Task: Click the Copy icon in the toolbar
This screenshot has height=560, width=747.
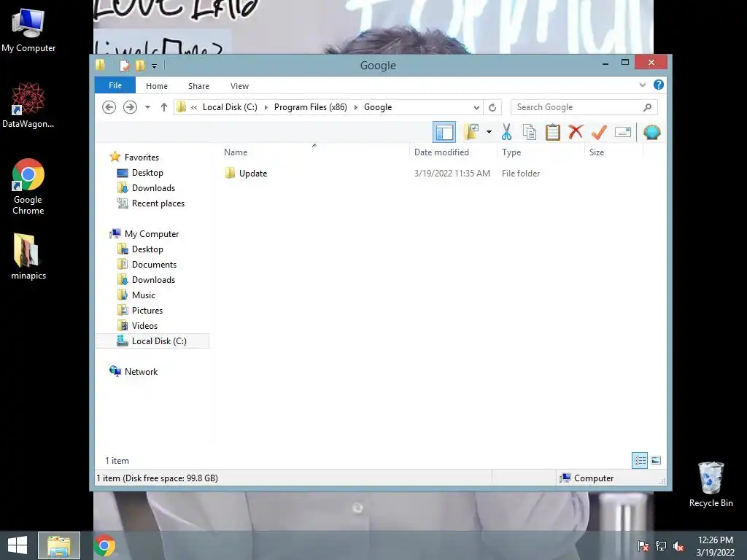Action: click(530, 132)
